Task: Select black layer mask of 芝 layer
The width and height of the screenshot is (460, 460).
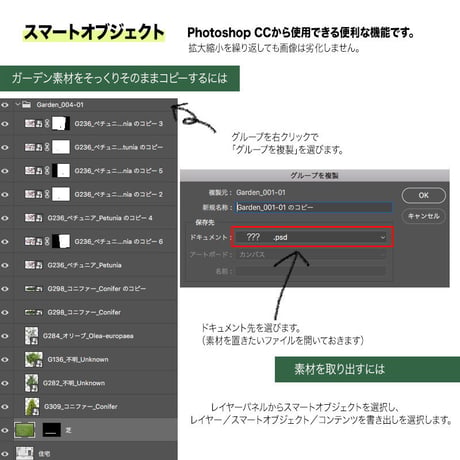Action: tap(52, 430)
